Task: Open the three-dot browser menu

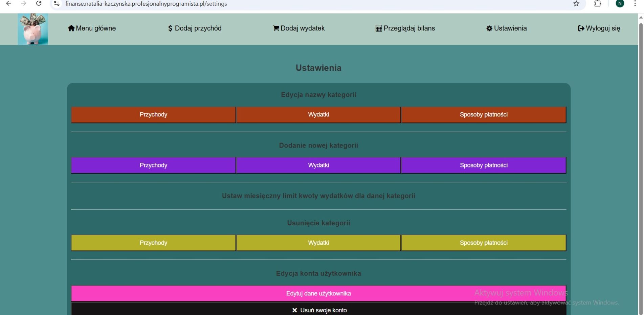Action: [x=635, y=4]
